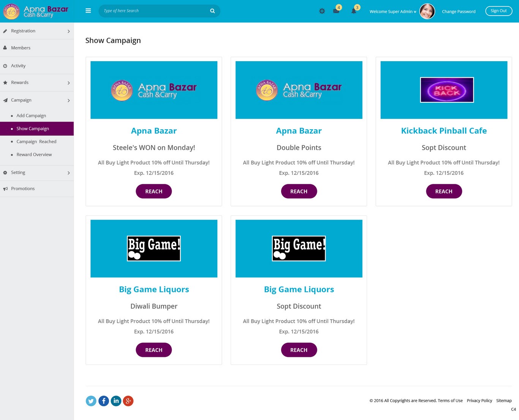Click the Campaign paper plane icon

click(5, 100)
